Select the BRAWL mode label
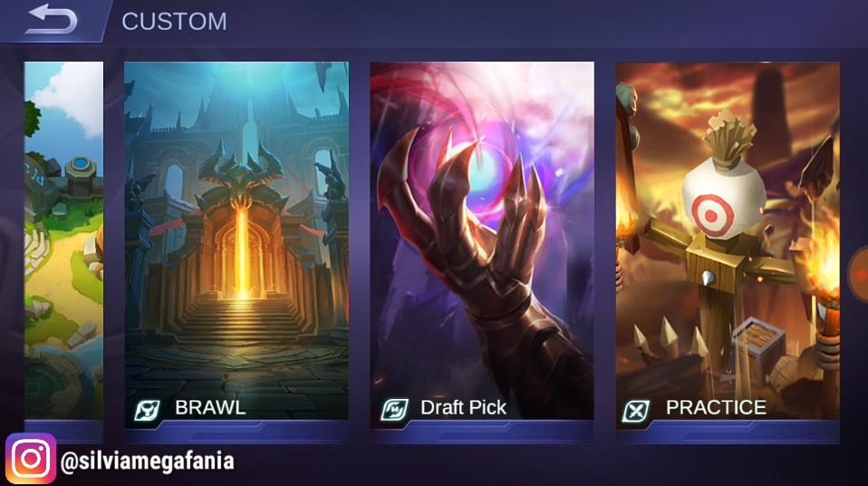This screenshot has width=868, height=486. (210, 407)
